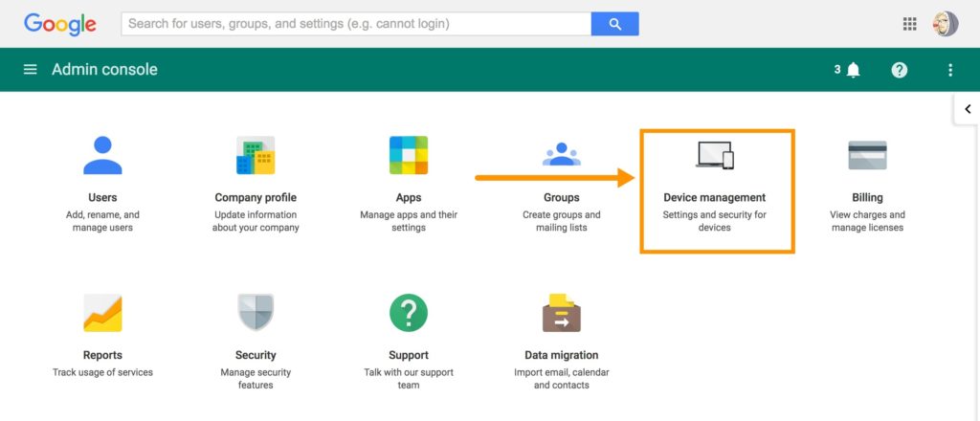Open the vertical three-dot more menu
The height and width of the screenshot is (421, 980).
pos(950,70)
